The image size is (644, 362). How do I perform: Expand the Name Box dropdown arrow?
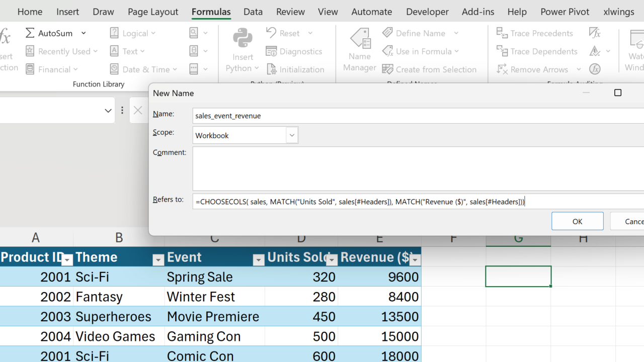[x=108, y=111]
